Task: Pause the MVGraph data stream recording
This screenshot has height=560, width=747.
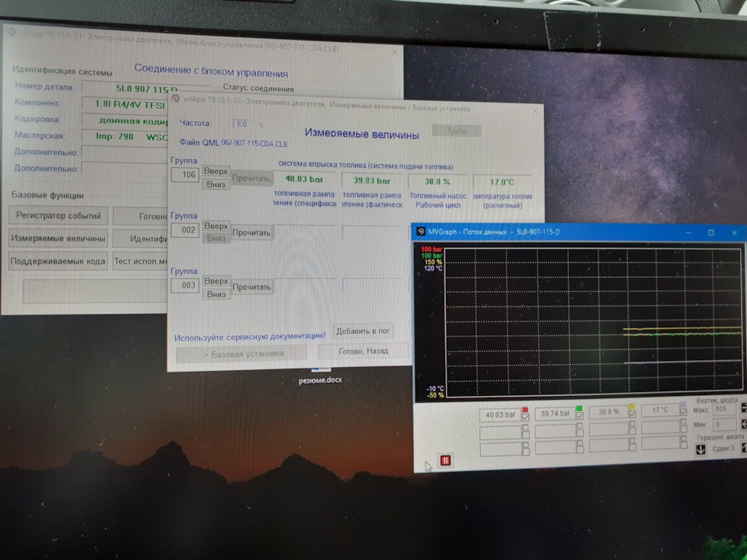Action: point(446,460)
